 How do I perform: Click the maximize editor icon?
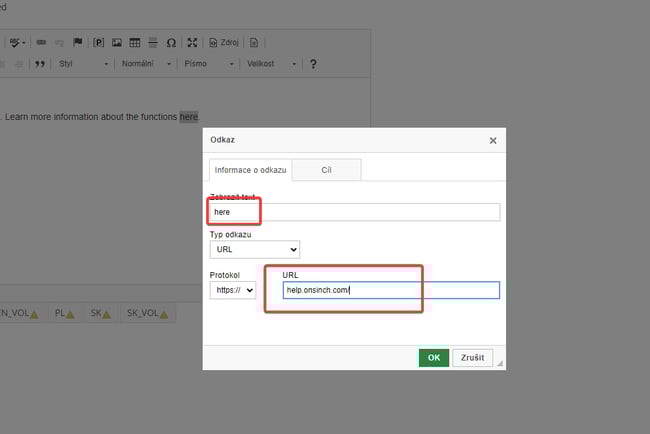coord(192,42)
